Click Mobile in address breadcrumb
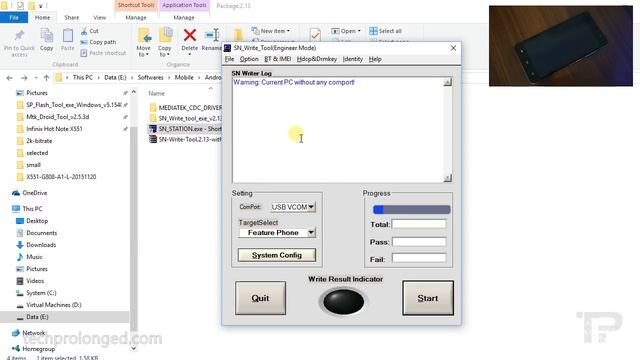 184,77
